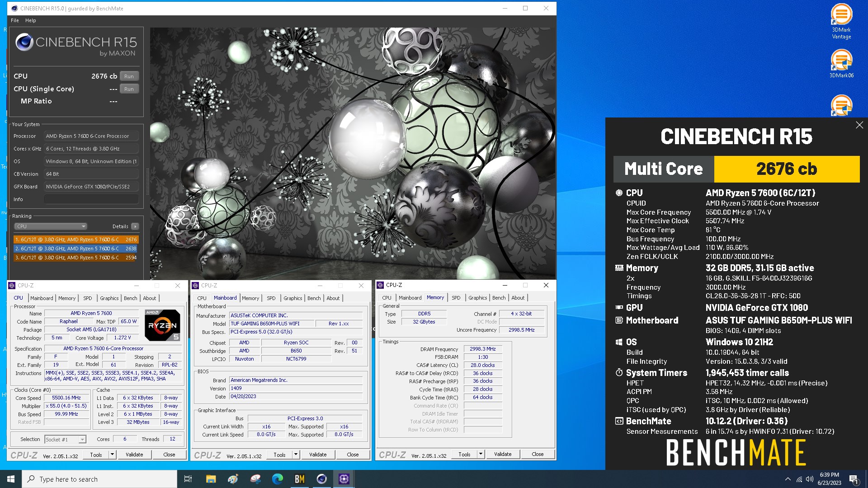868x488 pixels.
Task: Open the Socket #1 selection dropdown
Action: click(65, 439)
